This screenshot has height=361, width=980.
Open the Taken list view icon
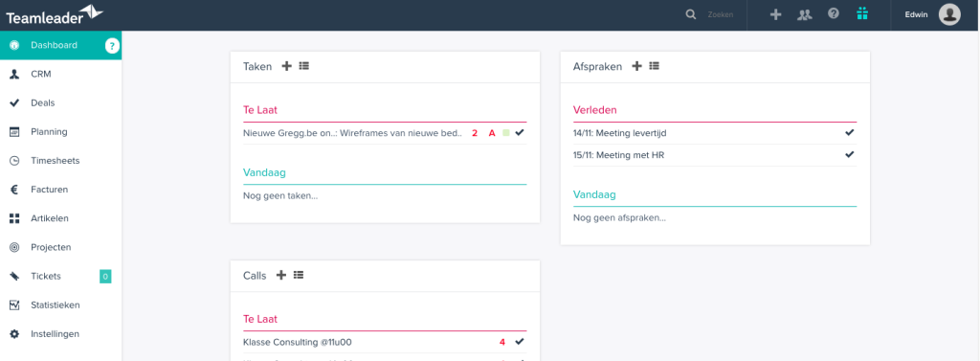pyautogui.click(x=303, y=66)
